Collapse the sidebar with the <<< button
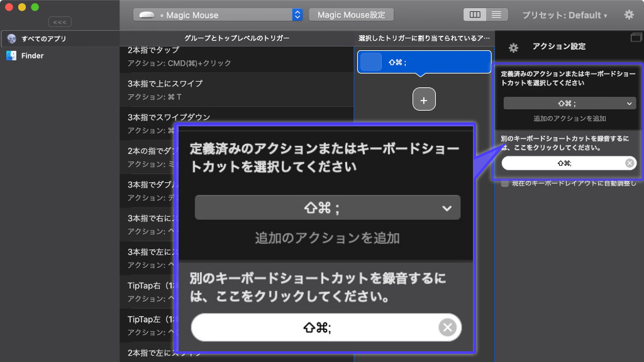 point(60,22)
